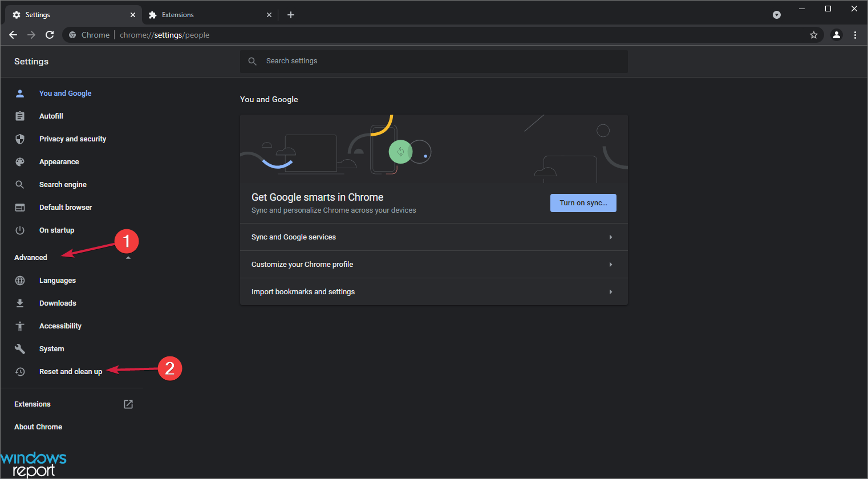The height and width of the screenshot is (479, 868).
Task: Open Accessibility settings
Action: (x=60, y=326)
